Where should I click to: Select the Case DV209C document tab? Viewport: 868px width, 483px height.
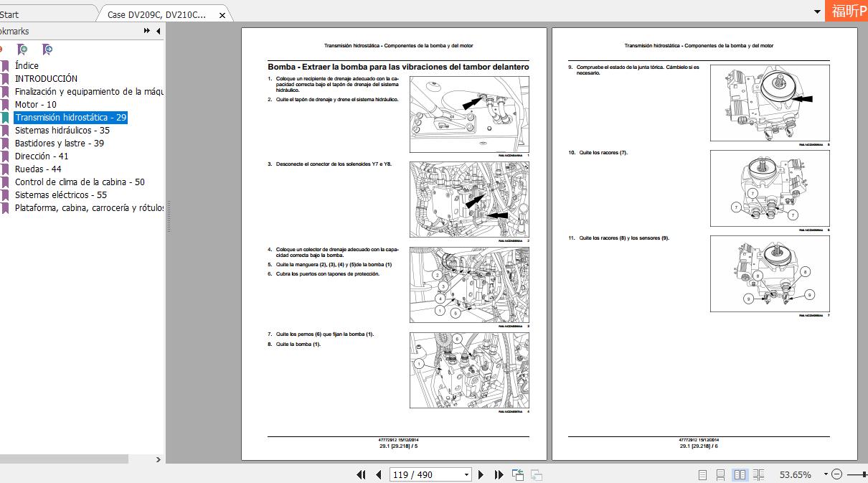click(157, 14)
